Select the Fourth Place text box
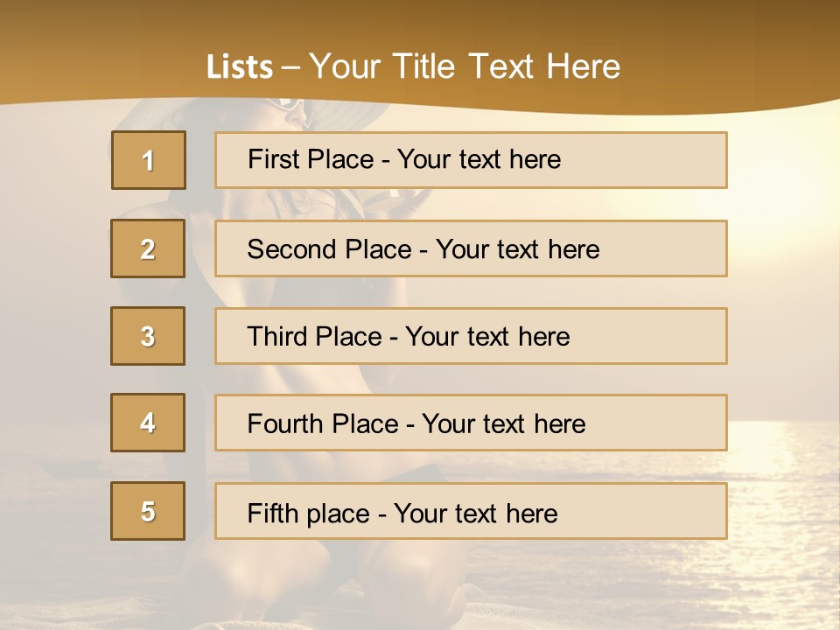Screen dimensions: 840x630 (x=471, y=423)
